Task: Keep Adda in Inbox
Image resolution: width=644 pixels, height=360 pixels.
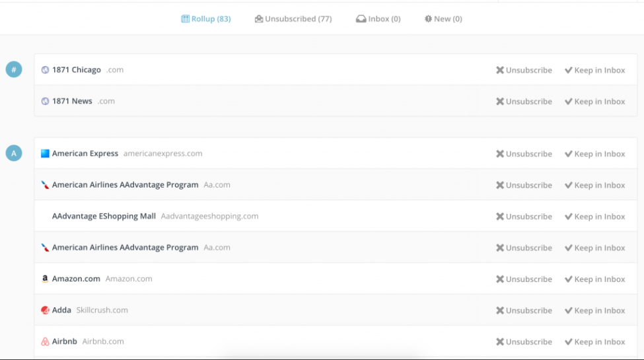Action: (x=594, y=310)
